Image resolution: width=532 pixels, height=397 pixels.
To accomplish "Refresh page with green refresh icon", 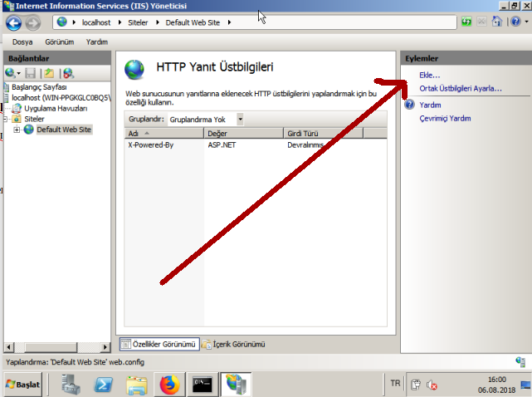I will 466,22.
